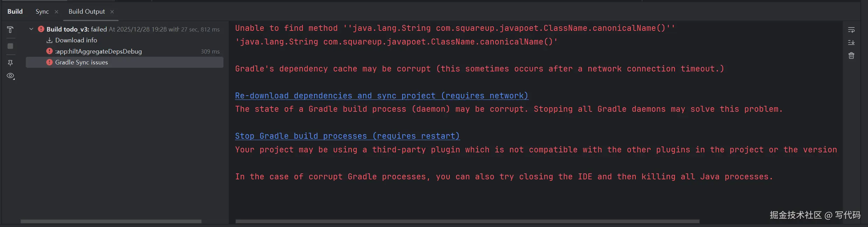Click the red error icon beside Build todo_v3

41,29
